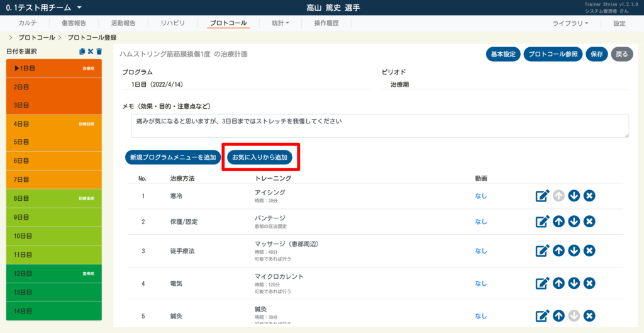The height and width of the screenshot is (333, 644).
Task: Switch to the リハビリ tab
Action: 172,23
